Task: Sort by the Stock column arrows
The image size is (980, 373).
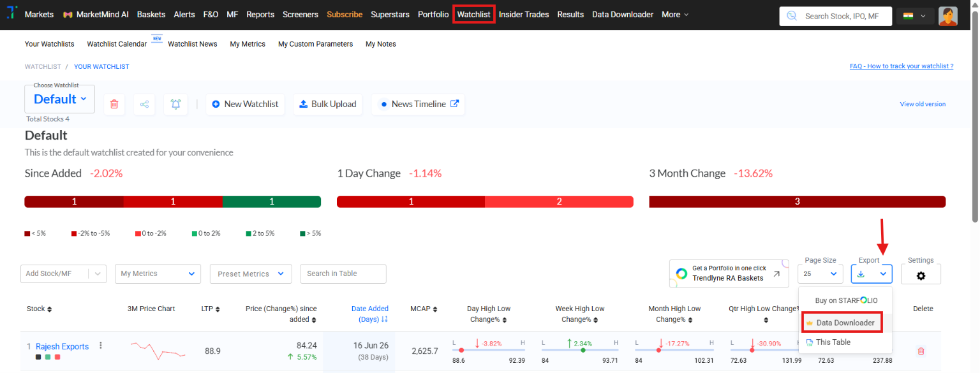Action: coord(50,309)
